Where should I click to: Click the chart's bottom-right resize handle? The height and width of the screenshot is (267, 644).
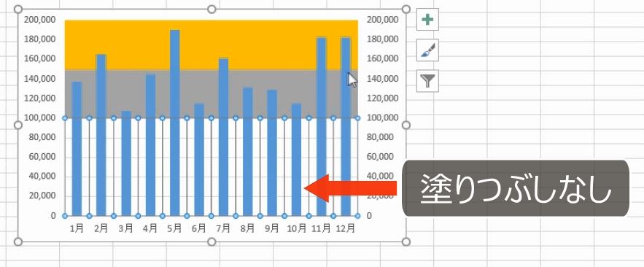(406, 241)
